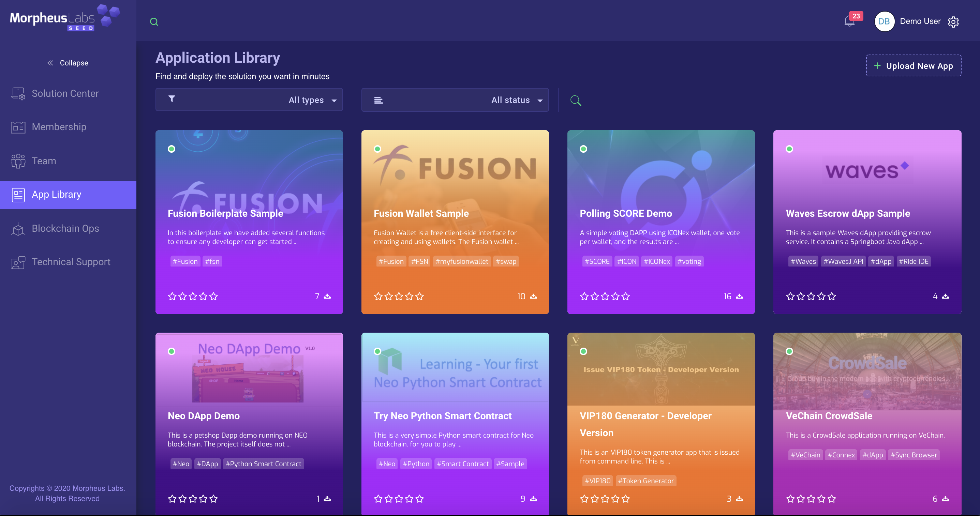Go to Solution Center menu item

(65, 93)
